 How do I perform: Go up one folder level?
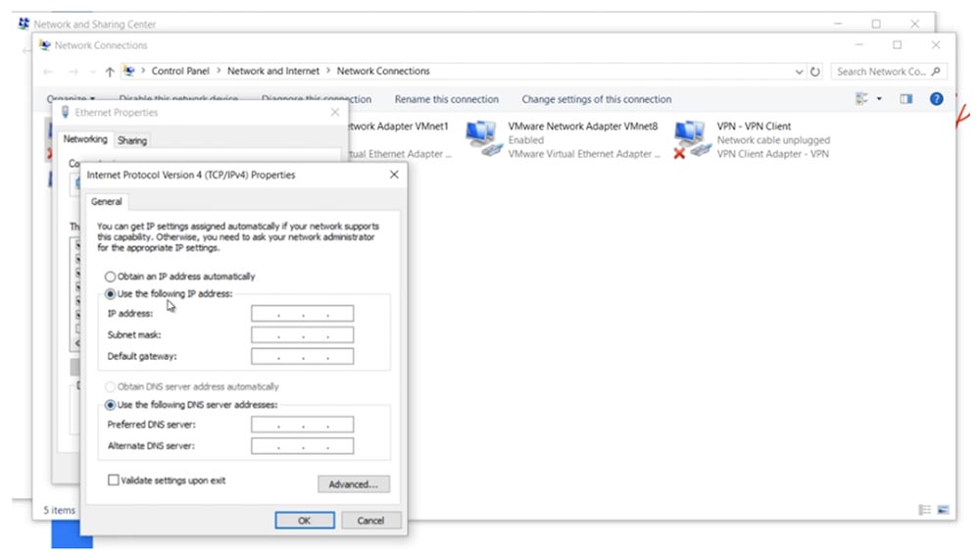pos(110,72)
